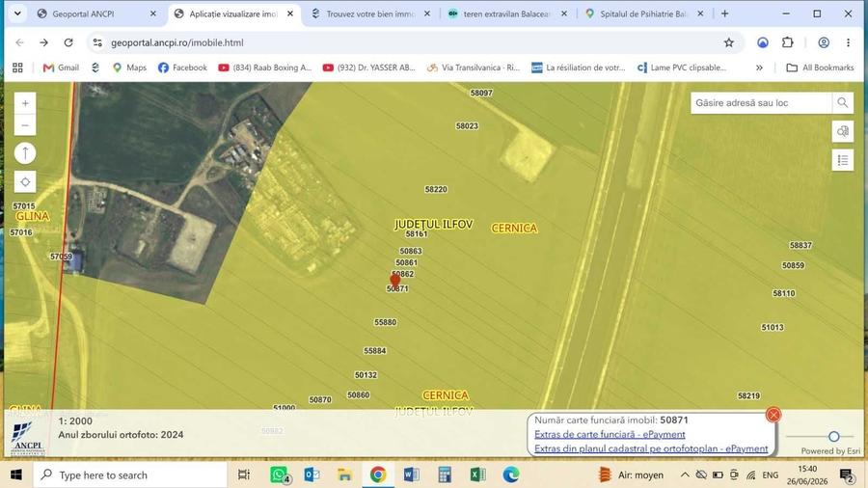868x488 pixels.
Task: Open Windows Start menu
Action: (16, 474)
